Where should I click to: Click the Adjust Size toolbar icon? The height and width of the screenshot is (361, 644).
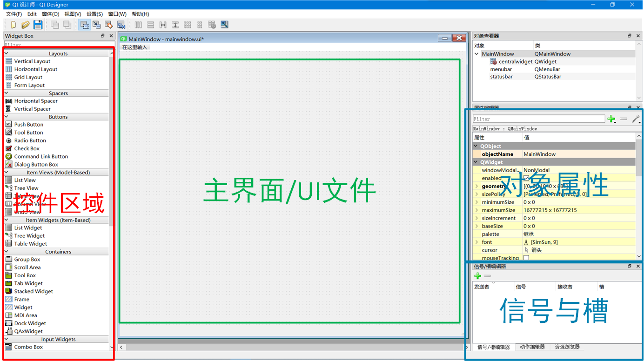pos(225,25)
